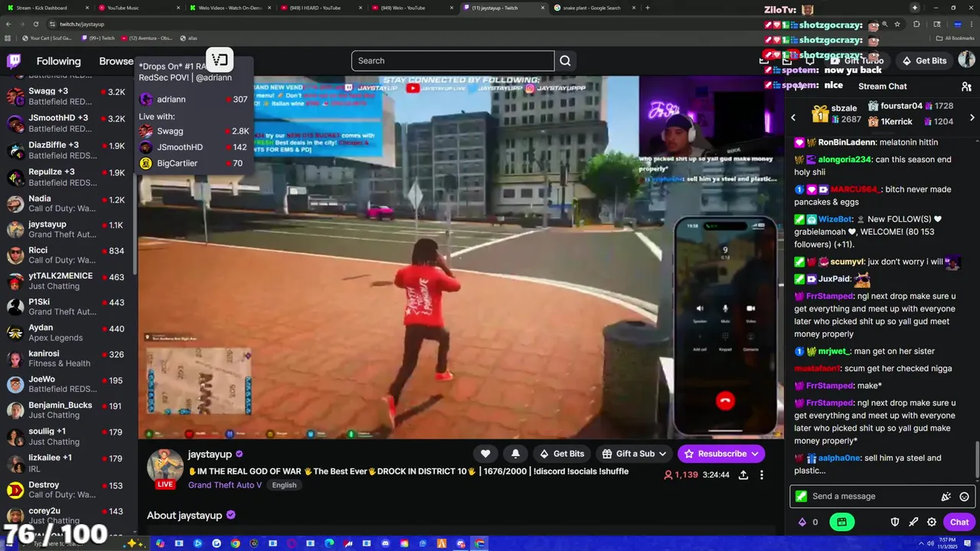Open the emote picker in chat input
Image resolution: width=980 pixels, height=551 pixels.
click(x=964, y=497)
